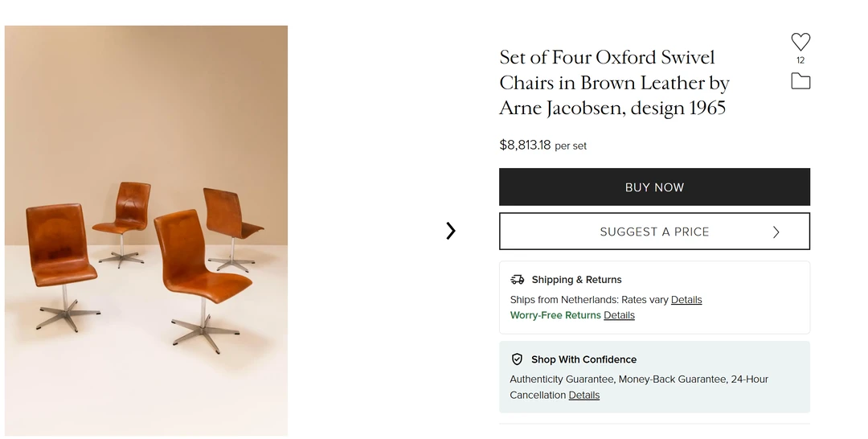Click the Worry-Free Returns green text
Screen dimensions: 868x439
coord(555,315)
